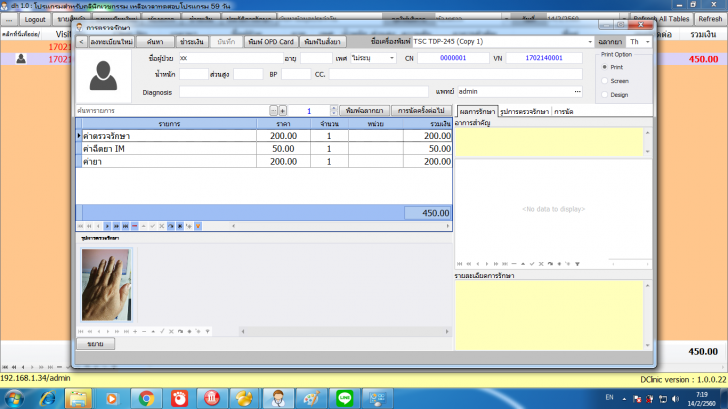Click the รายละเอียดการรักษา yellow text area
The width and height of the screenshot is (728, 409).
[549, 315]
